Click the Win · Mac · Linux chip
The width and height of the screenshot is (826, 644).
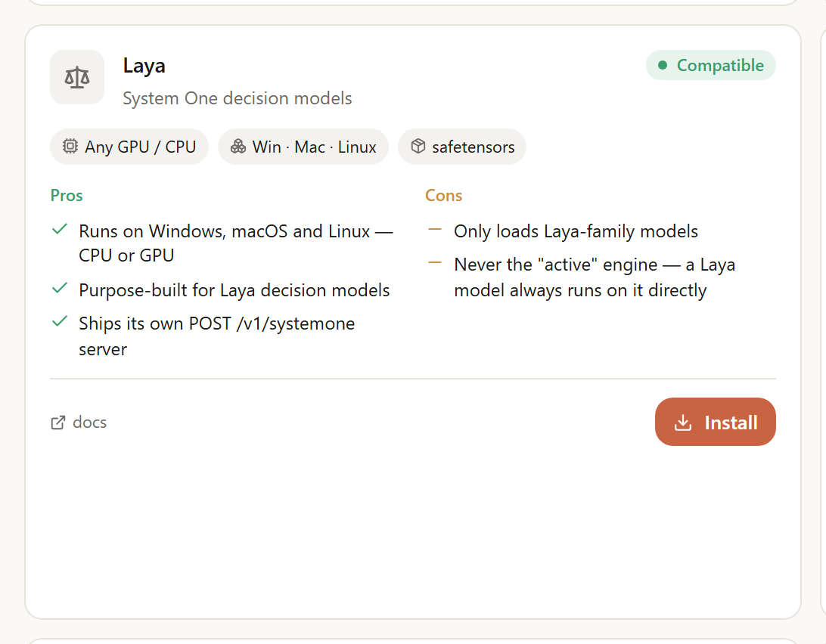303,147
